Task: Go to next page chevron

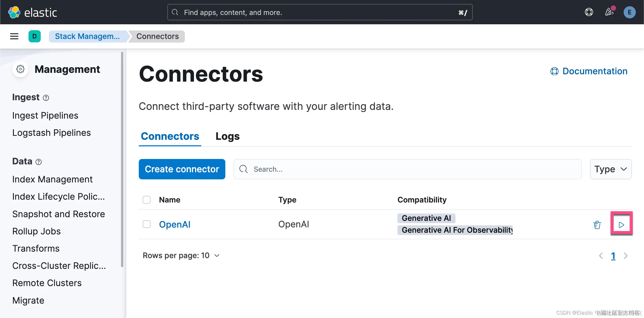Action: 626,256
